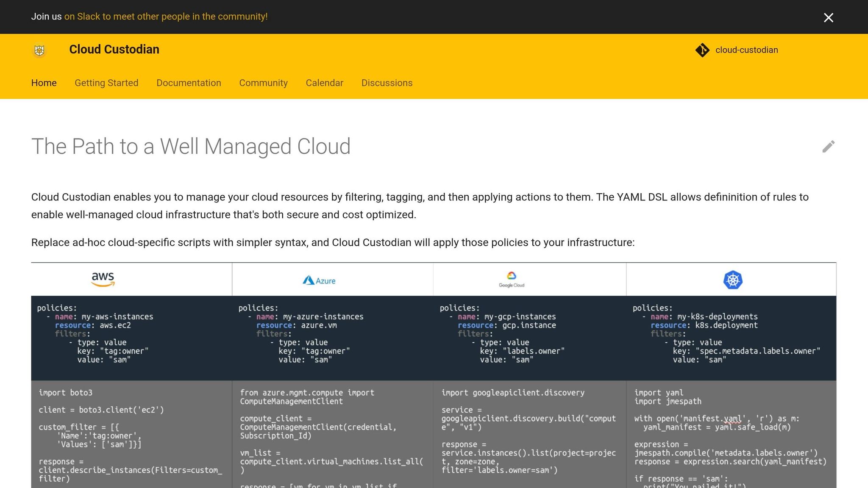Viewport: 868px width, 488px height.
Task: Go to the Getting Started tab
Action: click(106, 83)
